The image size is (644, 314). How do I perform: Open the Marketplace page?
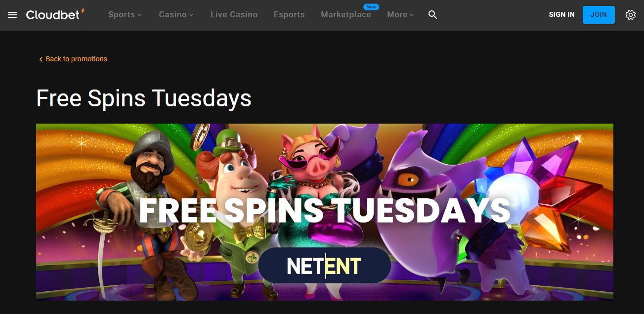[x=345, y=15]
